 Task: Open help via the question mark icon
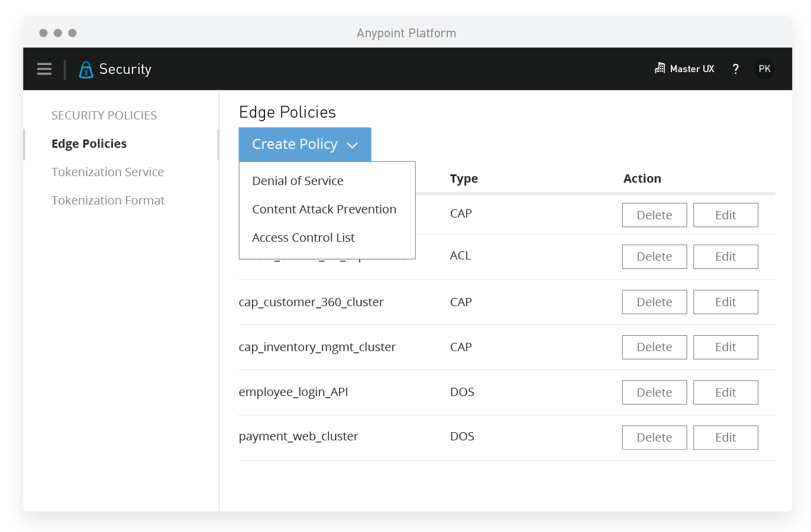tap(735, 69)
